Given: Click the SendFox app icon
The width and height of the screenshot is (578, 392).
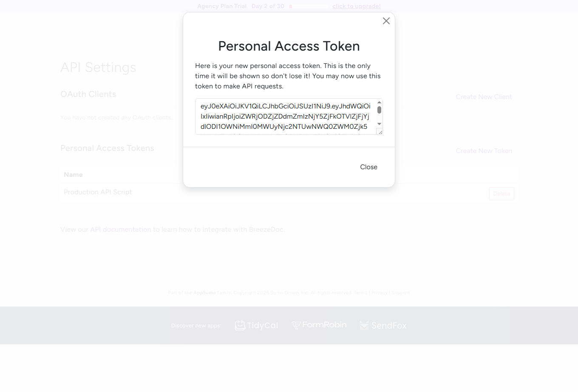Looking at the screenshot, I should (x=364, y=325).
